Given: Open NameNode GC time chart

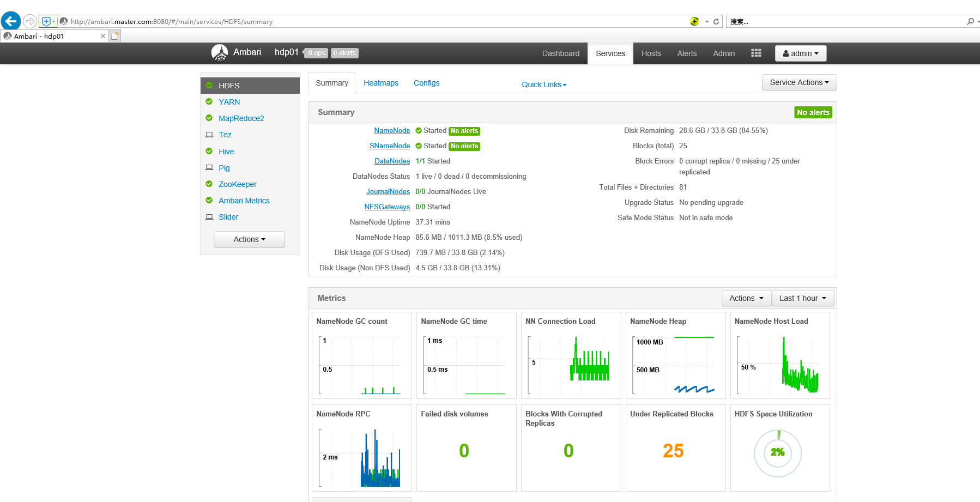Looking at the screenshot, I should coord(466,355).
